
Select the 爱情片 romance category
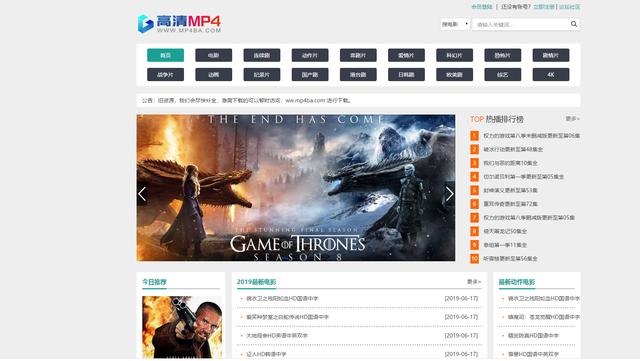[x=406, y=55]
